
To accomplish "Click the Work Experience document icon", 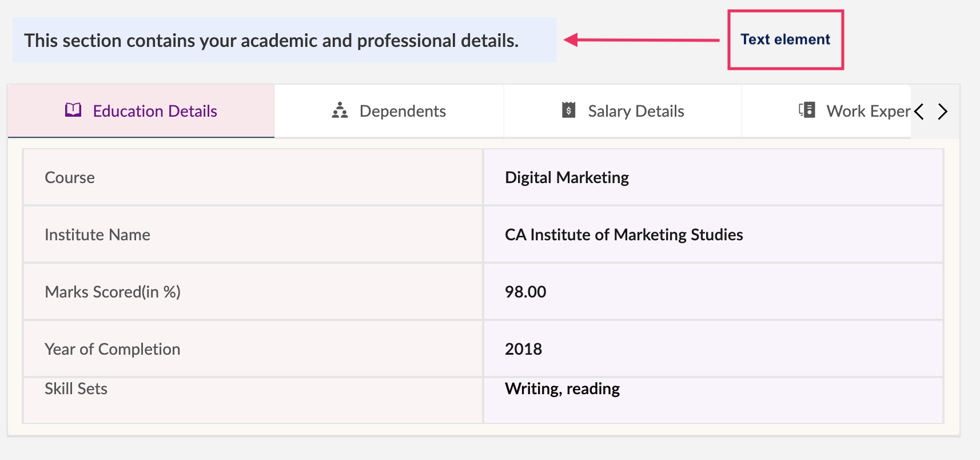I will pos(807,110).
